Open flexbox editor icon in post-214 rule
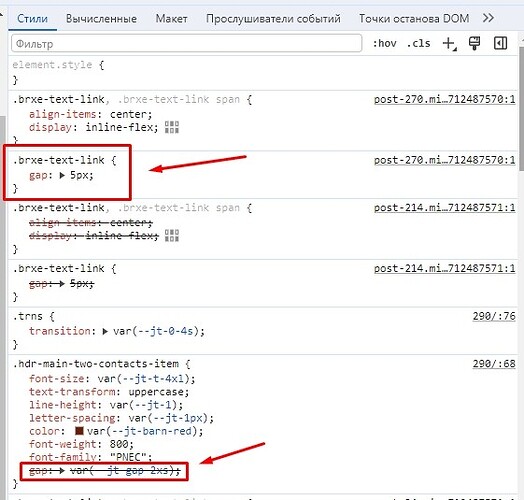This screenshot has width=524, height=500. click(x=172, y=236)
